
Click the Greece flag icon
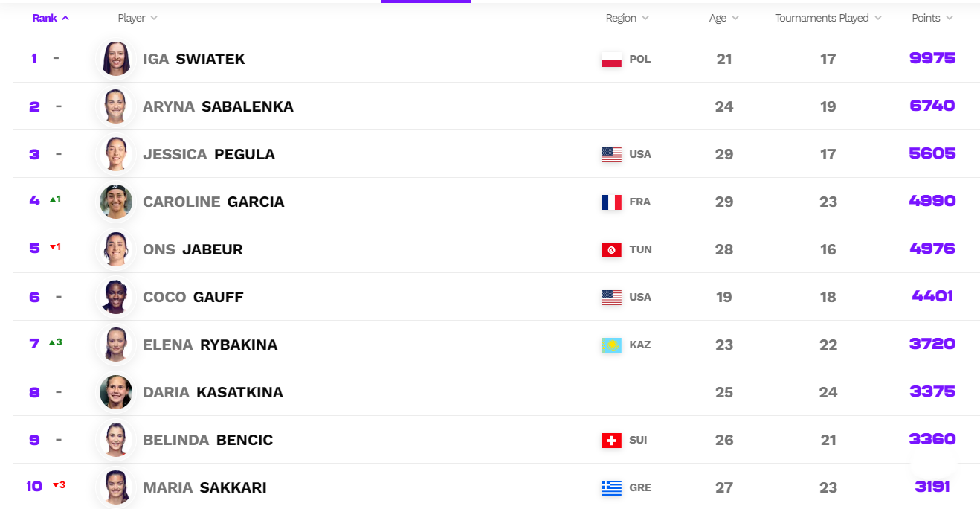(x=611, y=488)
